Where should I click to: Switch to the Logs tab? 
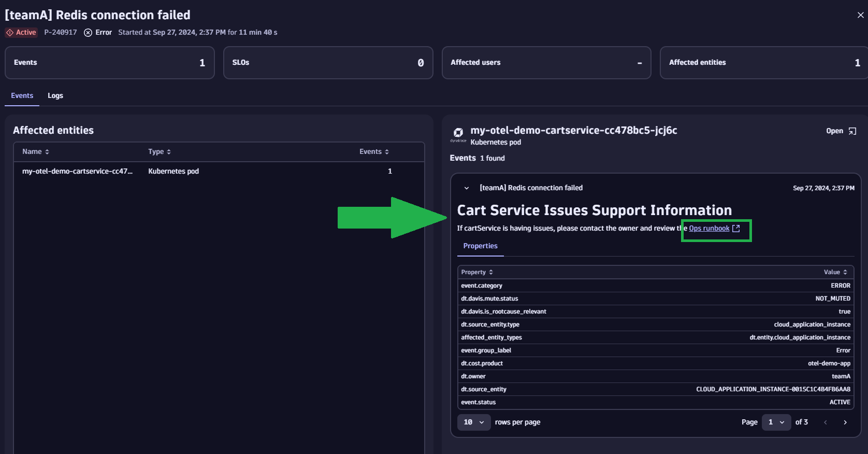[x=55, y=96]
